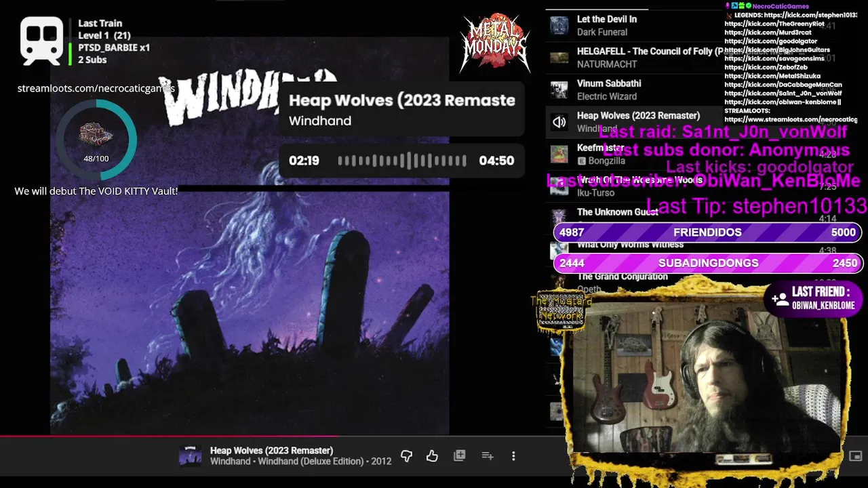Viewport: 868px width, 488px height.
Task: Dislike the Heap Wolves track
Action: pyautogui.click(x=406, y=456)
